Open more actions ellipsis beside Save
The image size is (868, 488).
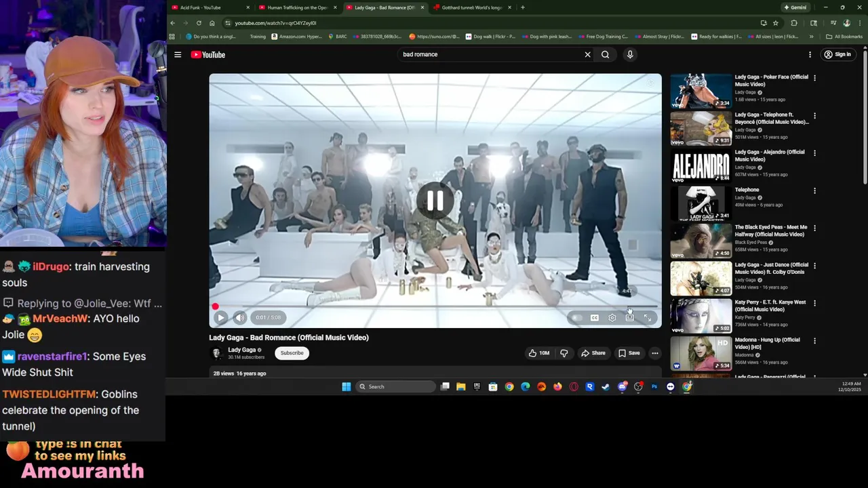tap(655, 352)
